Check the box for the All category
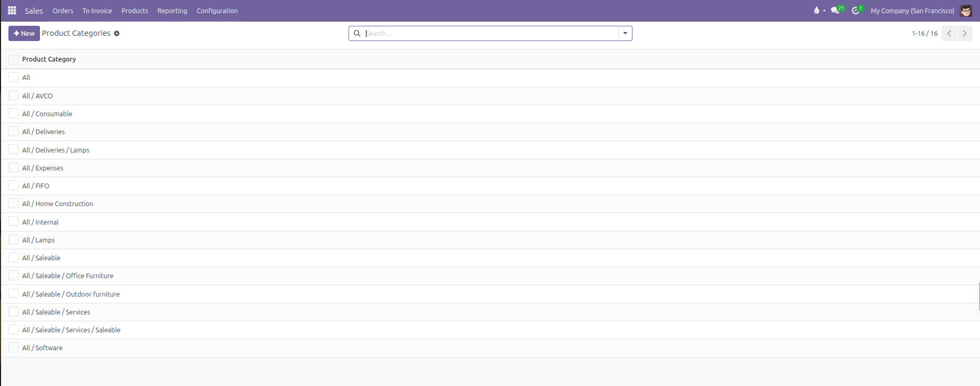Screen dimensions: 980x386 [14, 77]
